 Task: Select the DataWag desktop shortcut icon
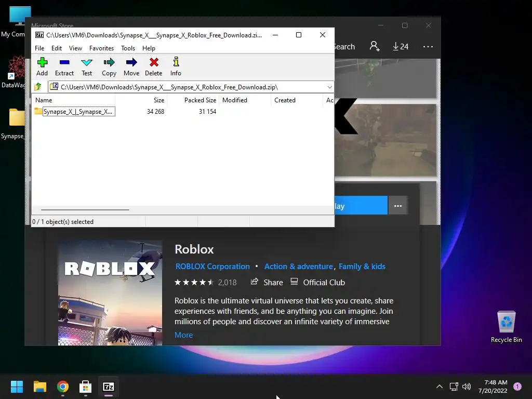(x=14, y=72)
